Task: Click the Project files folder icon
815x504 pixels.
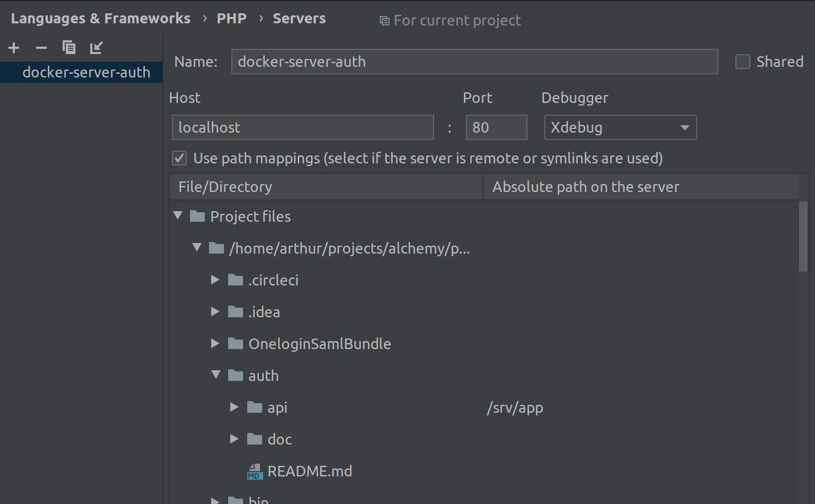Action: coord(197,216)
